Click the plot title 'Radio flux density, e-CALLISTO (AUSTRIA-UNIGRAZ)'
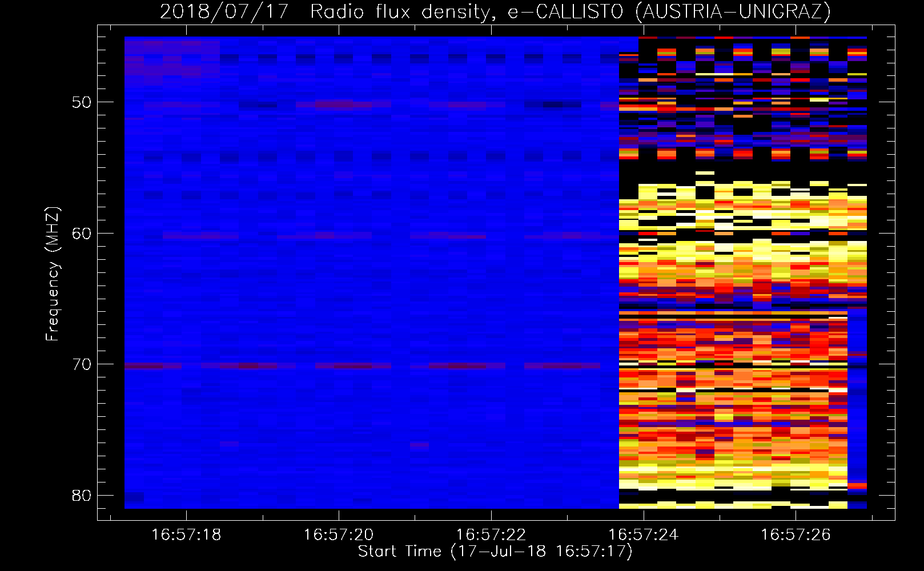Screen dimensions: 924x571 pos(571,11)
